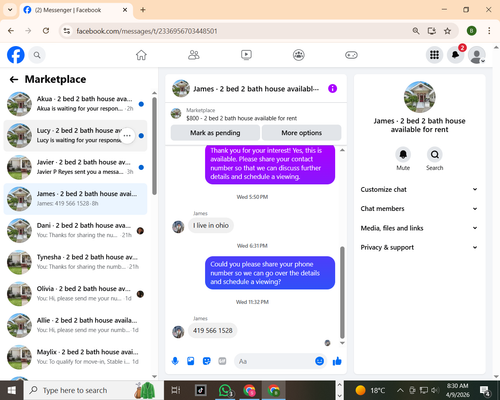Open Olivia conversation

tap(75, 294)
